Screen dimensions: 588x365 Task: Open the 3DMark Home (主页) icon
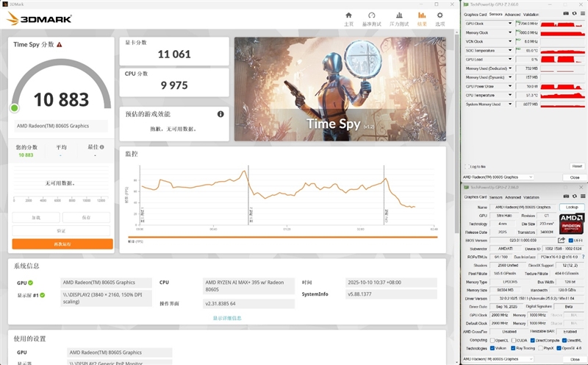[349, 18]
